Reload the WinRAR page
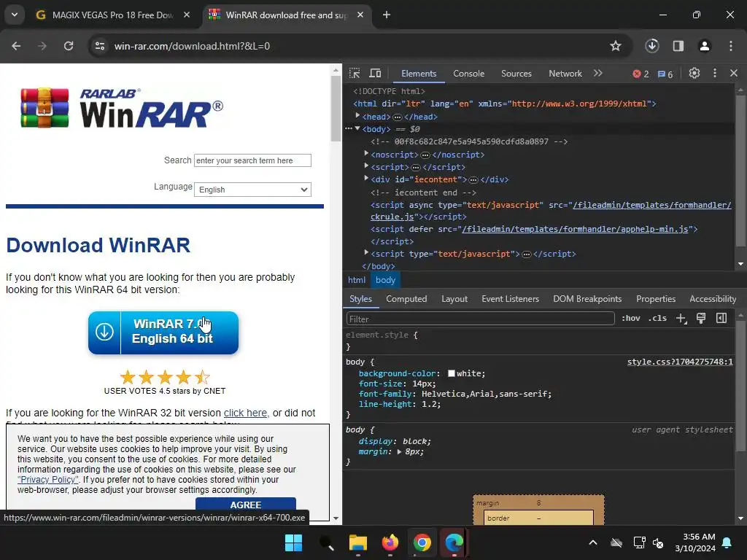Viewport: 747px width, 560px height. [x=69, y=46]
